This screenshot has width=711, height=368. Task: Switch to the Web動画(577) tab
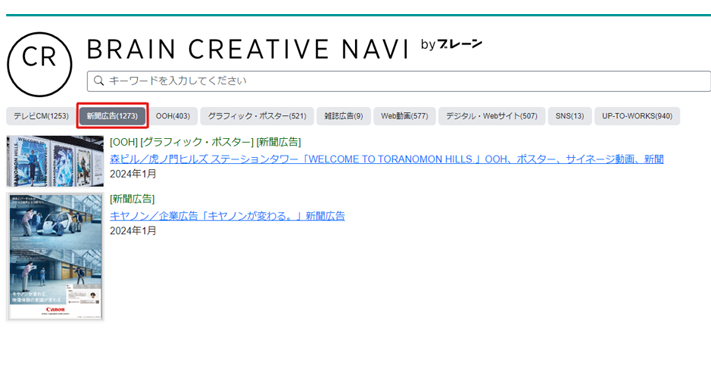[x=404, y=116]
